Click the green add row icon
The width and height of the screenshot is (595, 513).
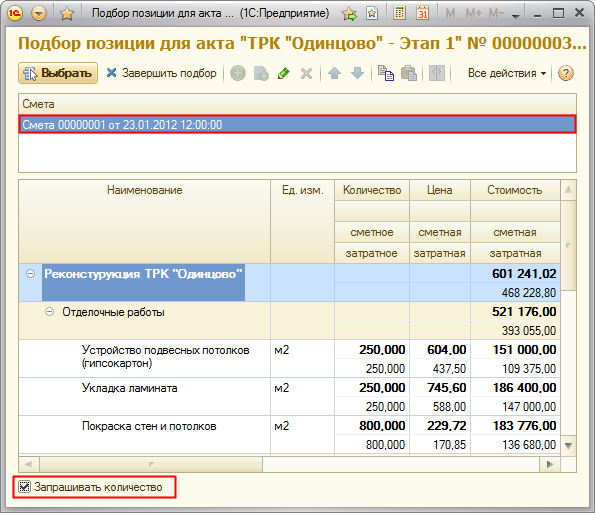[238, 73]
